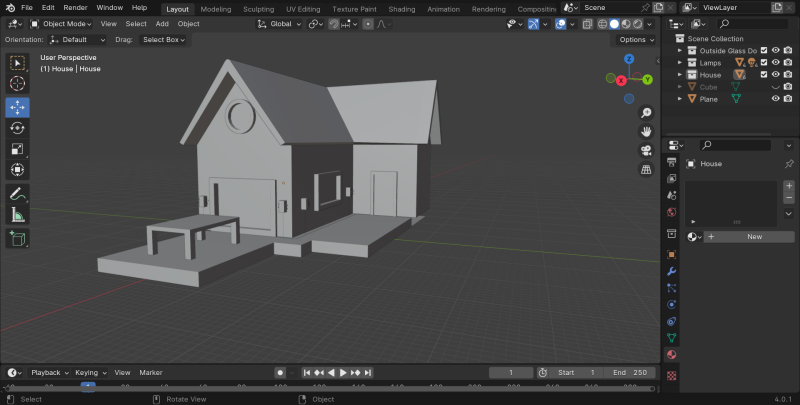Viewport: 800px width, 405px height.
Task: Jump to the start frame
Action: click(x=307, y=373)
